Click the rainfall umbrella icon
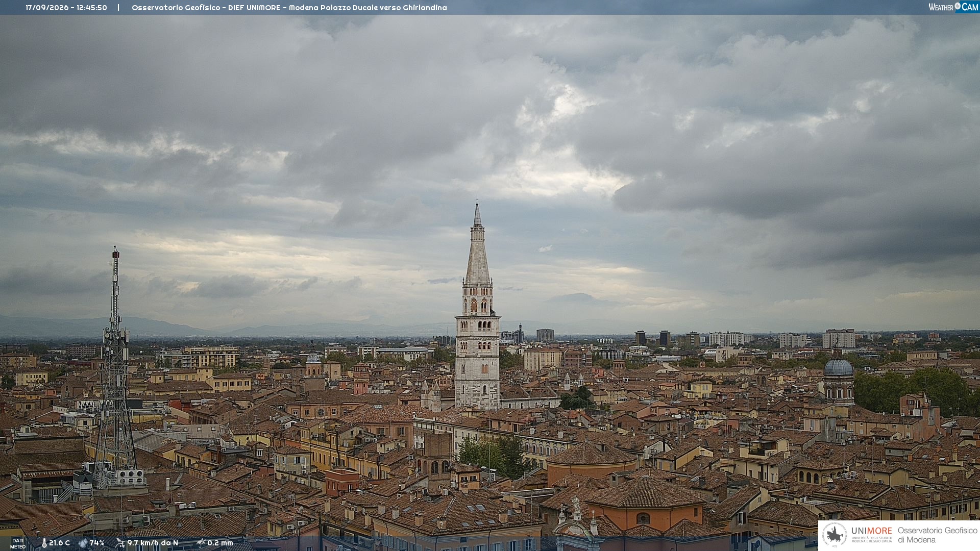 pyautogui.click(x=201, y=543)
